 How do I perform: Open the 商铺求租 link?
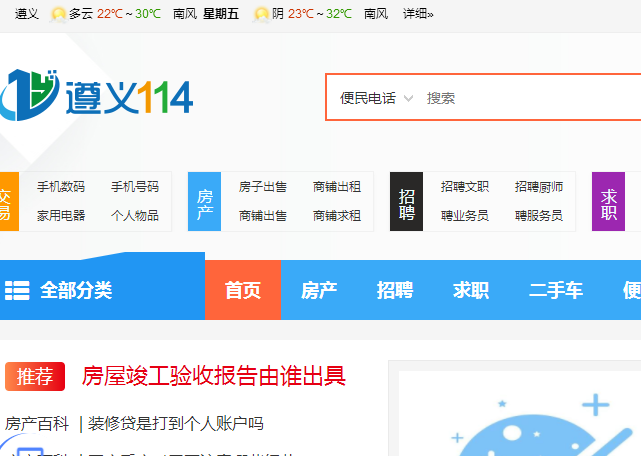click(337, 216)
